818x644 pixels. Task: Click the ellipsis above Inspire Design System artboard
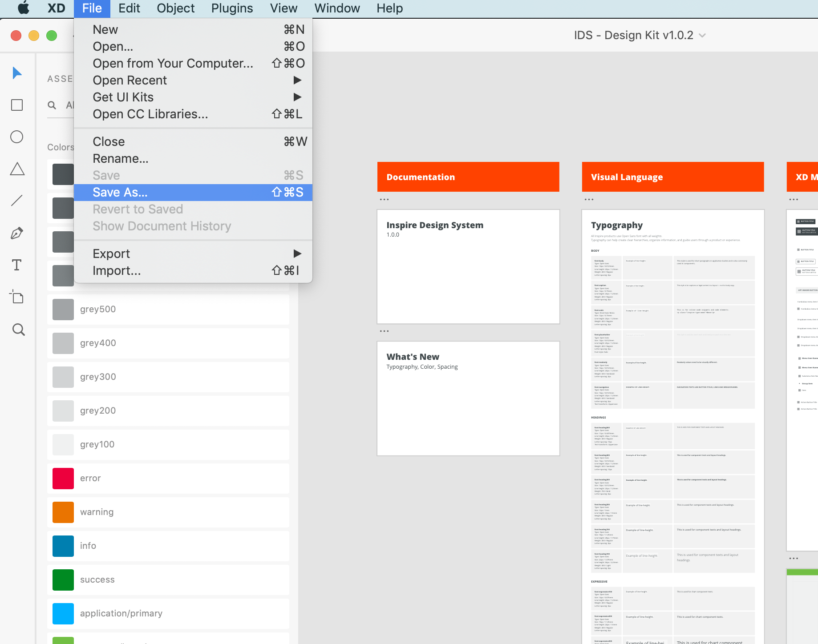pos(384,200)
